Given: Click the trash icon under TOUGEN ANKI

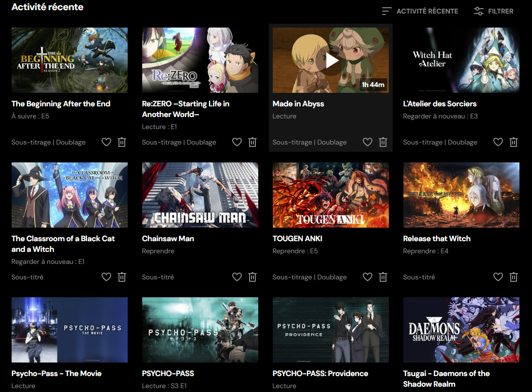Looking at the screenshot, I should click(x=383, y=277).
